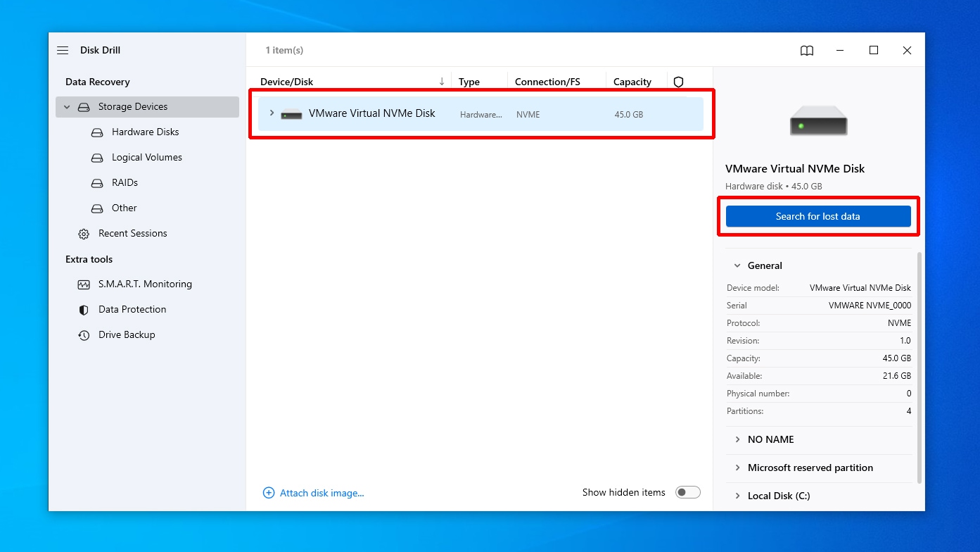The height and width of the screenshot is (552, 980).
Task: Click the Hardware... type cell in list
Action: (x=481, y=114)
